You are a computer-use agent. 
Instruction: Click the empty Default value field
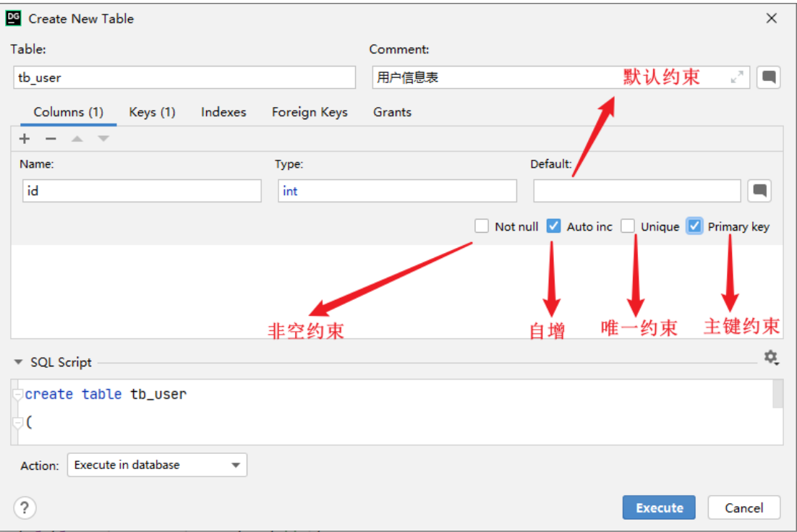click(637, 191)
